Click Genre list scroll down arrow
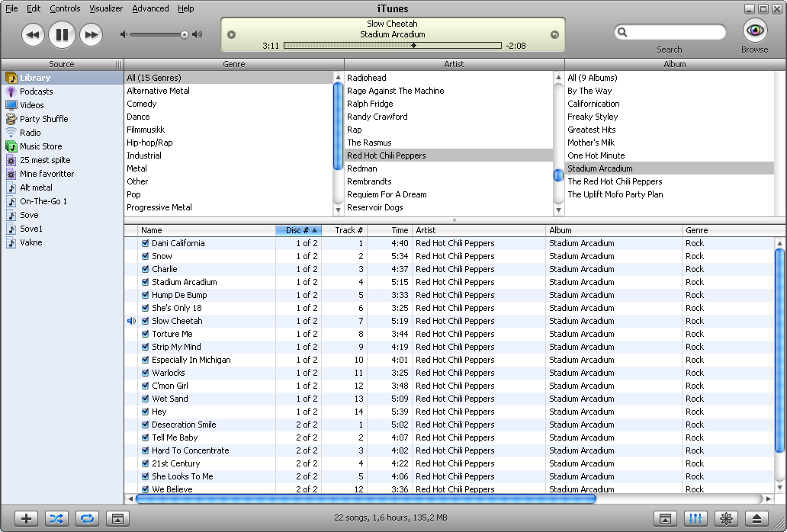The height and width of the screenshot is (532, 787). coord(339,210)
